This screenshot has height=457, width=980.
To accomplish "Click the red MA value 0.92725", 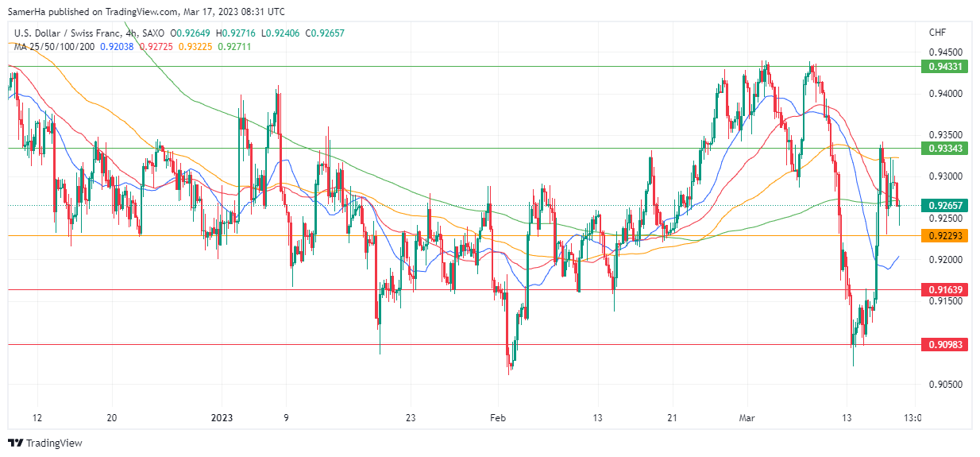I will pos(157,46).
